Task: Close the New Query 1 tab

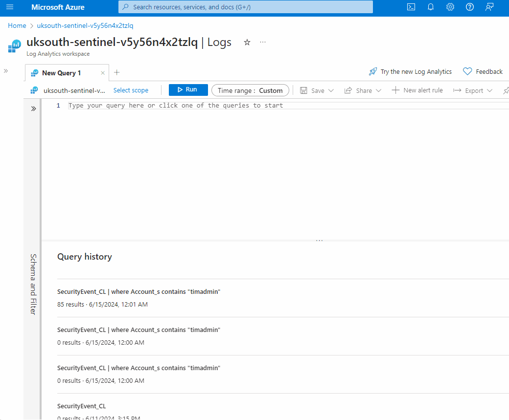Action: (x=103, y=73)
